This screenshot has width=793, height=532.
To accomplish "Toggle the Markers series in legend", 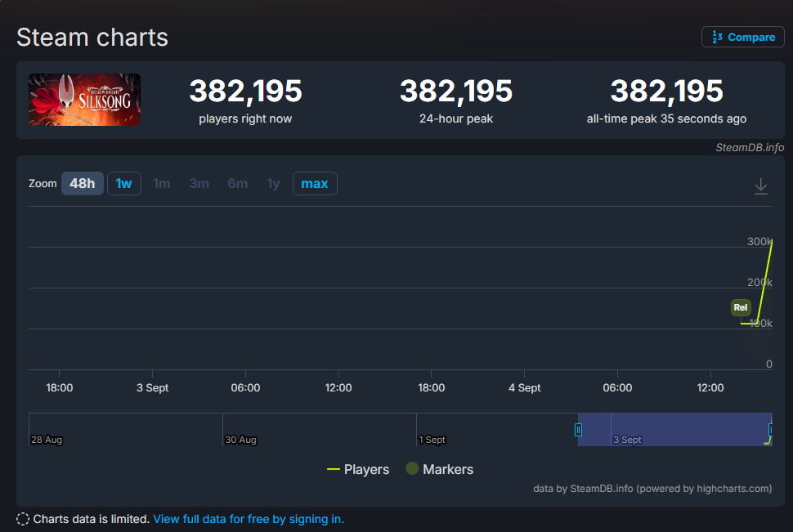I will coord(440,469).
